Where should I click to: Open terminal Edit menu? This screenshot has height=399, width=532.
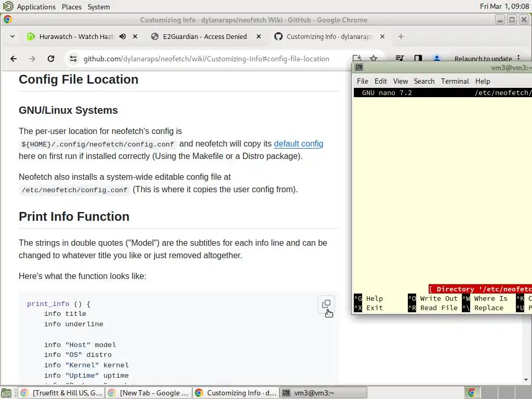point(380,81)
